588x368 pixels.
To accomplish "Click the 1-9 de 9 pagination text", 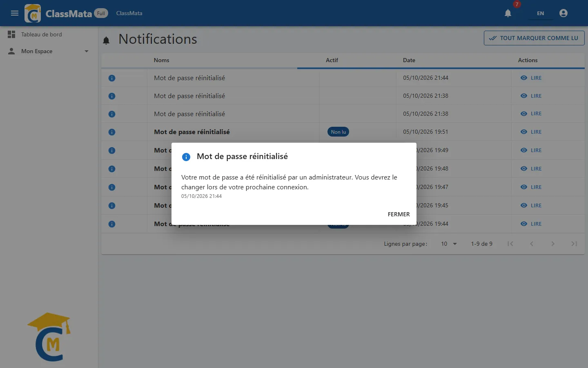I will coord(482,244).
